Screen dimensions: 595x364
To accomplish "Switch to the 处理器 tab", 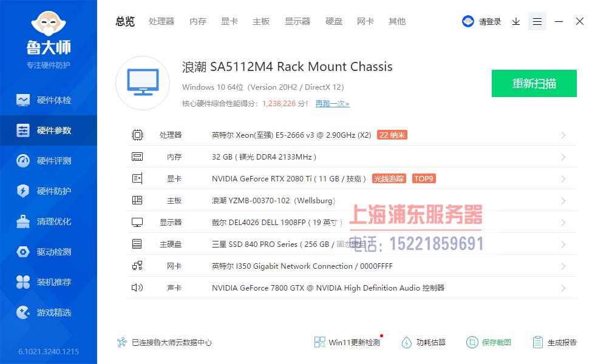I will pyautogui.click(x=161, y=22).
